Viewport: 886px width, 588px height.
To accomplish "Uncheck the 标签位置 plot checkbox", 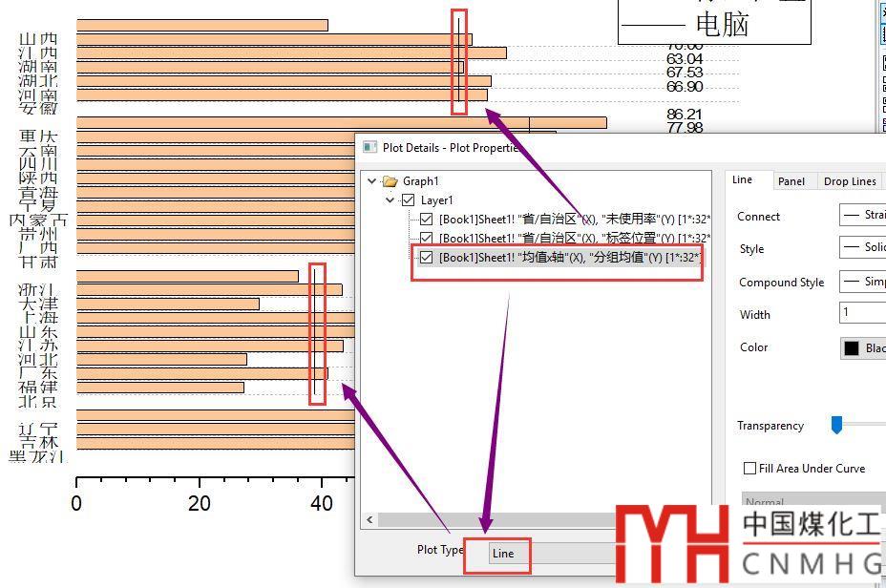I will pyautogui.click(x=427, y=238).
